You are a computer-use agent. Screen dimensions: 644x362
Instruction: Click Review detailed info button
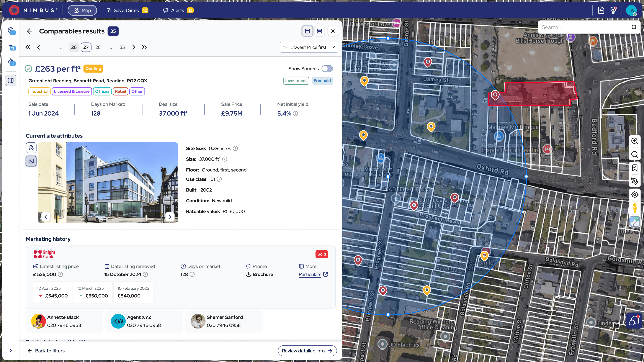point(307,351)
